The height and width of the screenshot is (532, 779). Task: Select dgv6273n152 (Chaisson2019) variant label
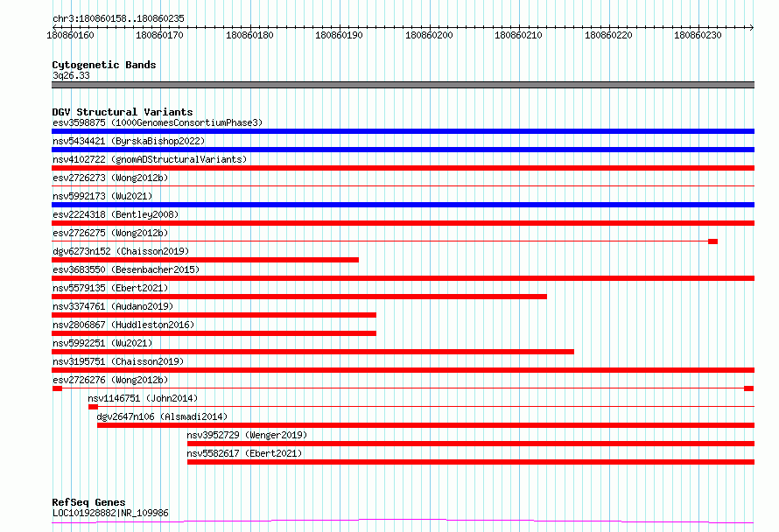[121, 251]
